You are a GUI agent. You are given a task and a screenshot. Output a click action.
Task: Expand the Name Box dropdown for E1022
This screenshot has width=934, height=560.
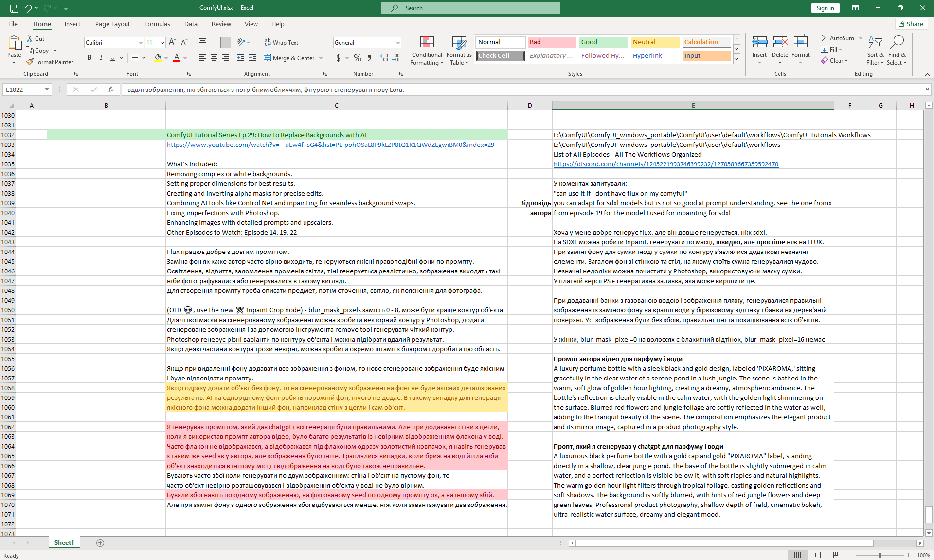(47, 90)
